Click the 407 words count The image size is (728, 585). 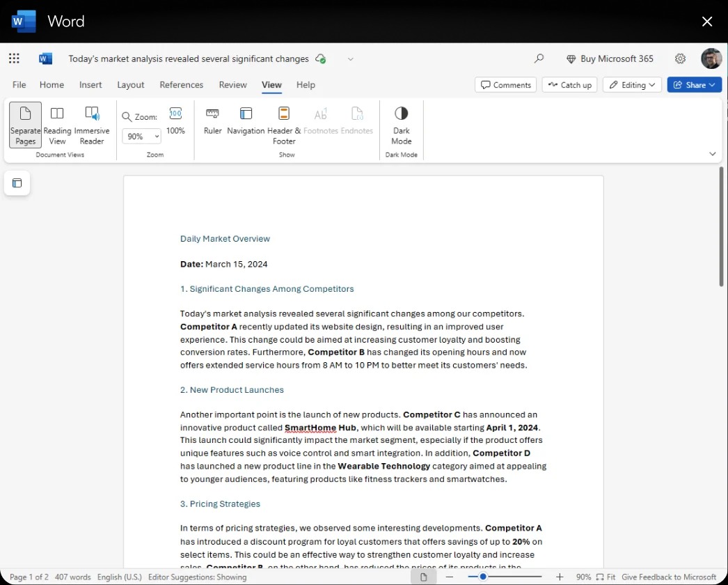[x=73, y=577]
